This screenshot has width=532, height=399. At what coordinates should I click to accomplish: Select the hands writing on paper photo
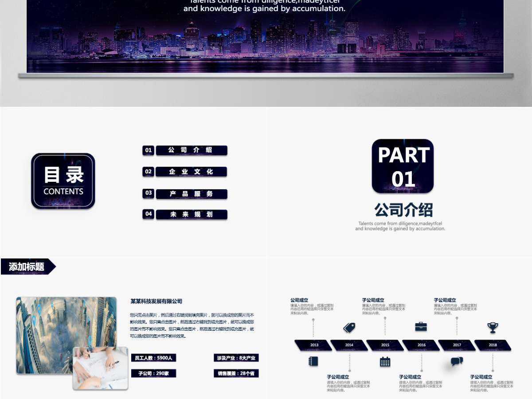[100, 368]
